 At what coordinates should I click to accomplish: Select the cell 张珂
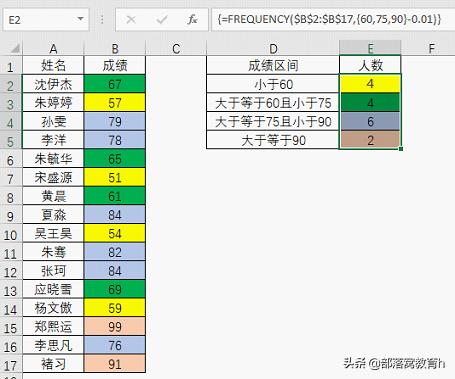pyautogui.click(x=53, y=271)
